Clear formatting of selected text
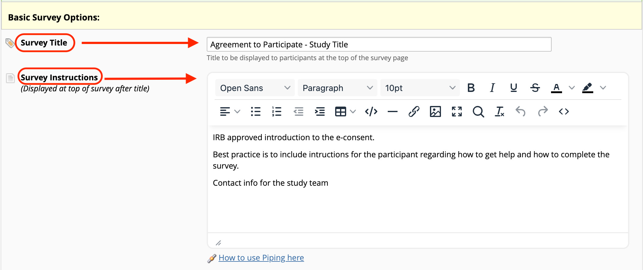 [500, 111]
